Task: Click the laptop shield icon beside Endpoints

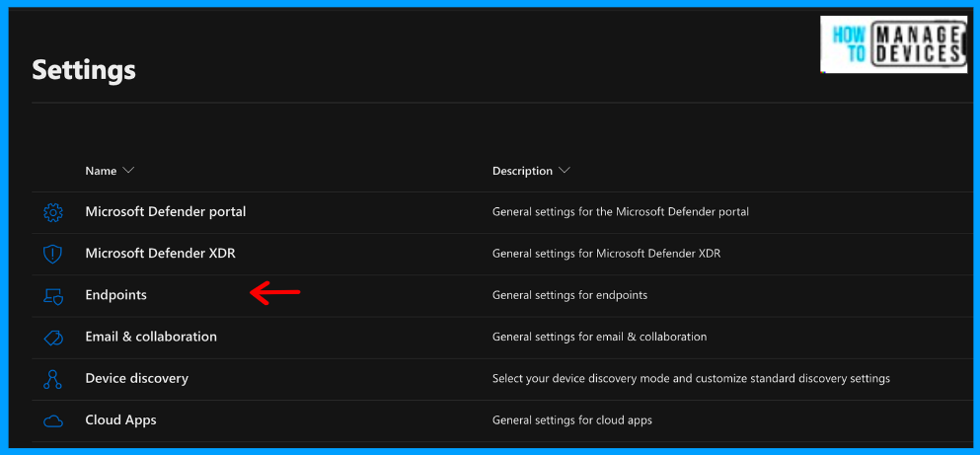Action: [x=53, y=296]
